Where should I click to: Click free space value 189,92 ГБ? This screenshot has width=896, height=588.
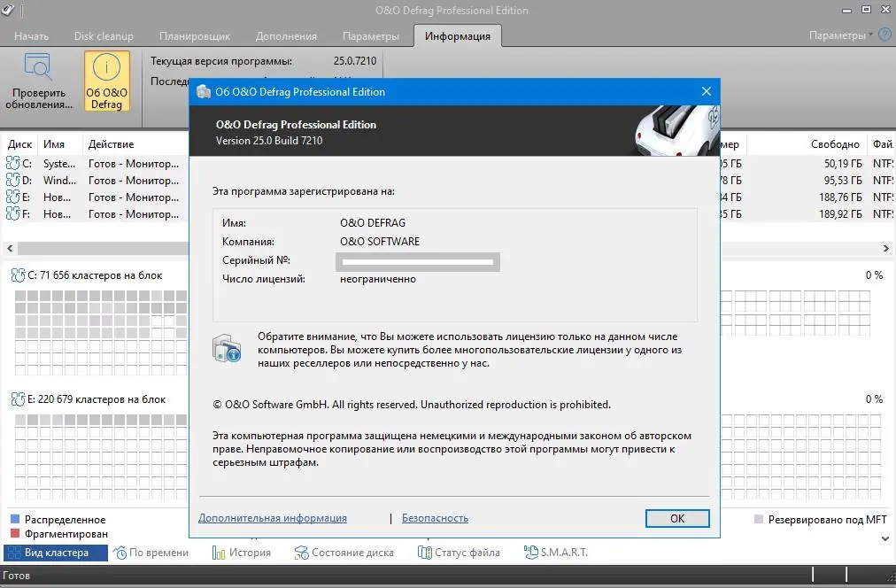840,214
